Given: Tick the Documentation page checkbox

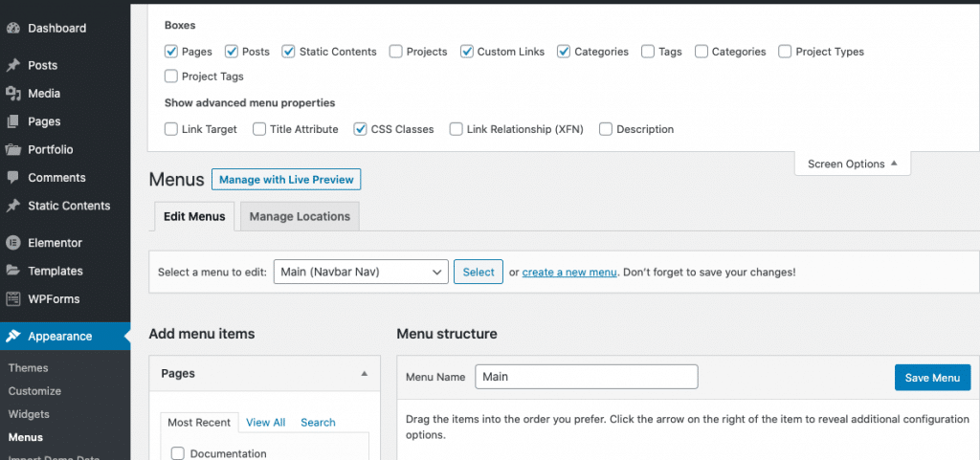Looking at the screenshot, I should pos(177,453).
